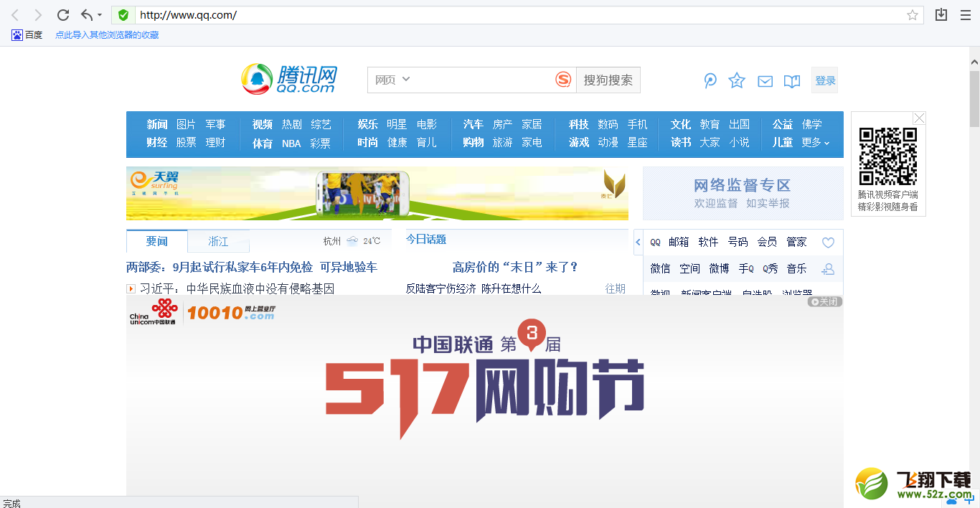Click the 点此导入其他浏览器的收藏 link
This screenshot has height=508, width=980.
tap(107, 34)
